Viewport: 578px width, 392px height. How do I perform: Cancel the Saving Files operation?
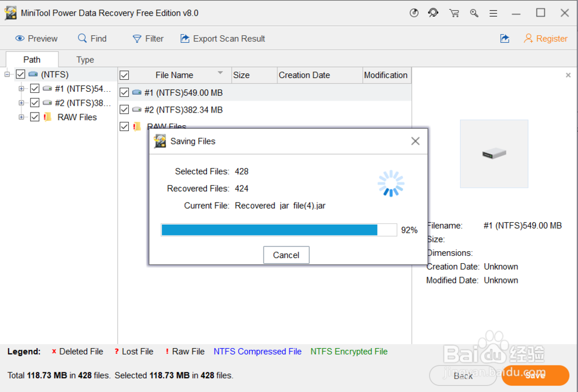[286, 255]
